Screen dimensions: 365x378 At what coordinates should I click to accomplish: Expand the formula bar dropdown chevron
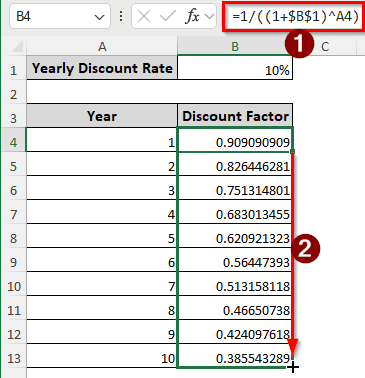[210, 16]
